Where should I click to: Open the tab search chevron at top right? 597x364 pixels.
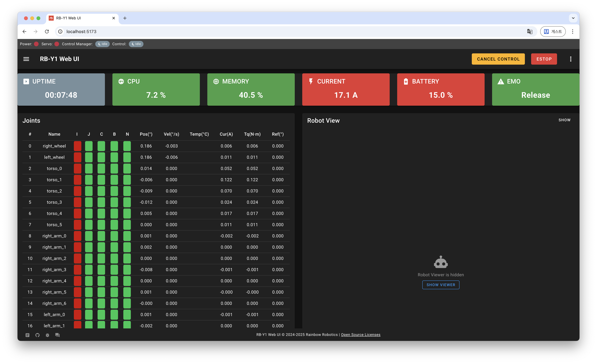tap(573, 18)
